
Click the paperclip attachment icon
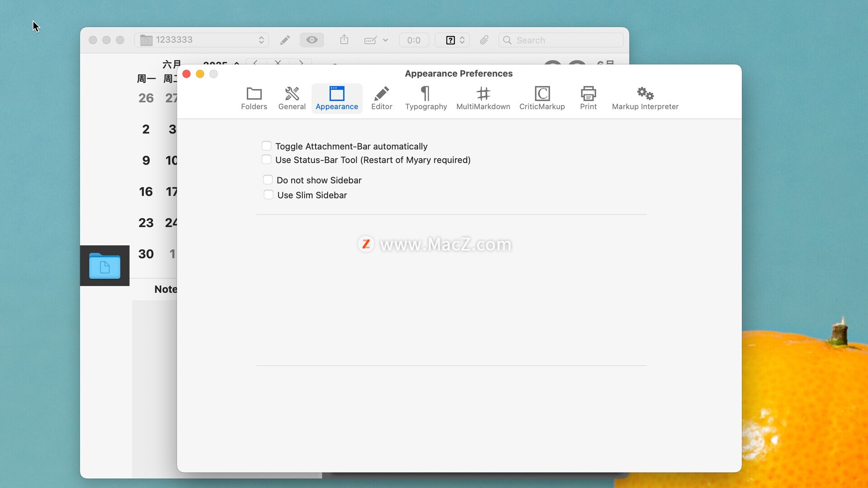(484, 40)
